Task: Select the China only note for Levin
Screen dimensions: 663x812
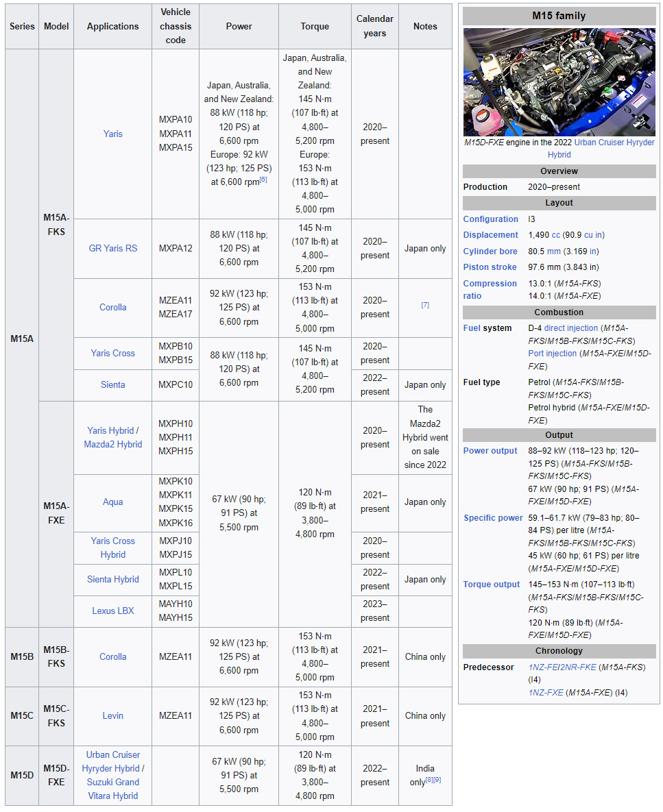Action: pyautogui.click(x=425, y=715)
